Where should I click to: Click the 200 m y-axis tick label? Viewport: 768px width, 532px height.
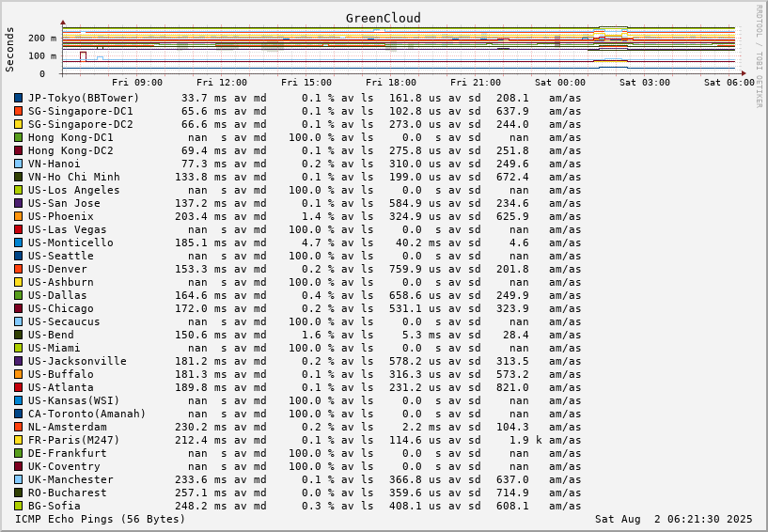(42, 39)
